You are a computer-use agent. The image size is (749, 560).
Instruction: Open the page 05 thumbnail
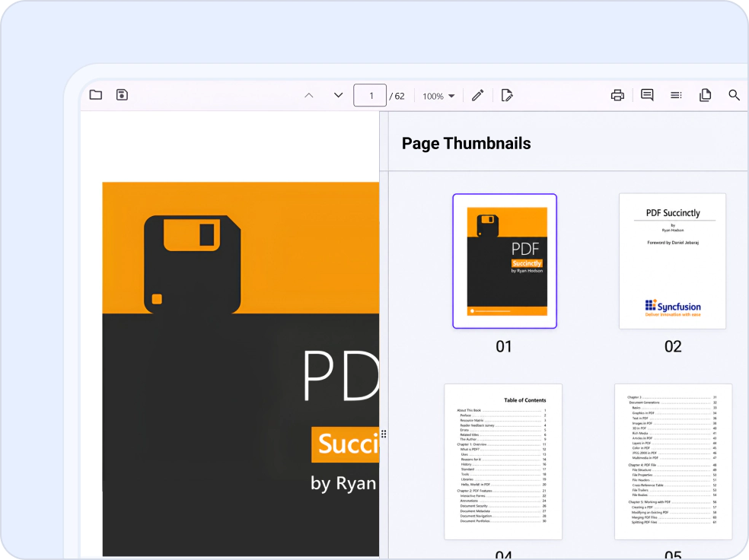[x=673, y=462]
